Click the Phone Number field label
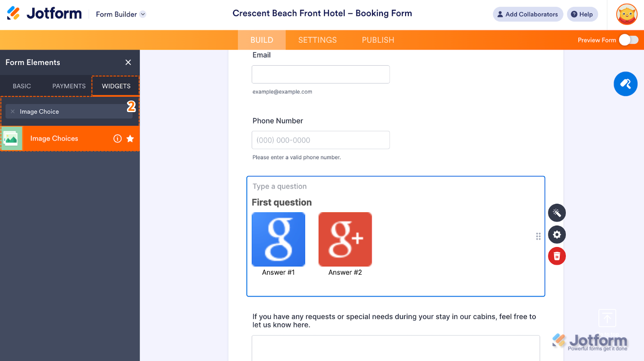 pos(278,121)
